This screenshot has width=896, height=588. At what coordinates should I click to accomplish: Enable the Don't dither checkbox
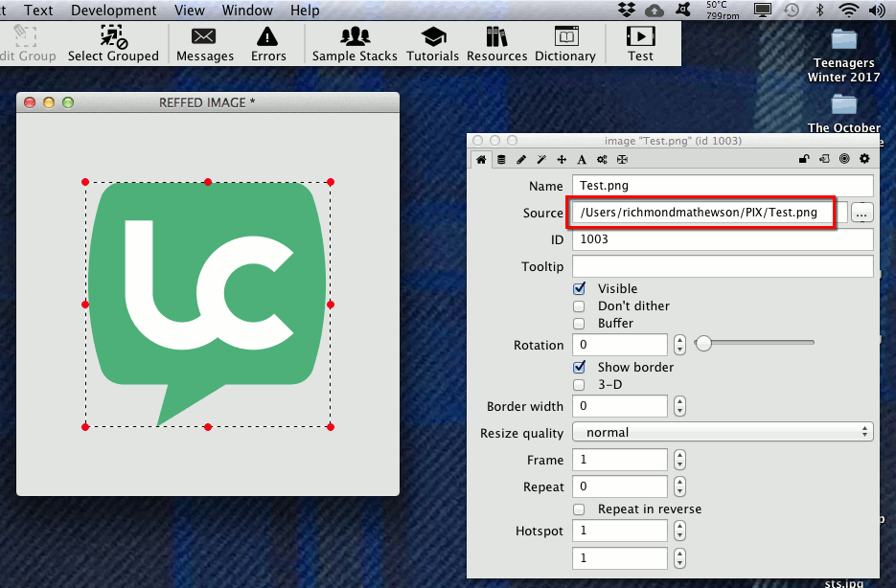(579, 306)
